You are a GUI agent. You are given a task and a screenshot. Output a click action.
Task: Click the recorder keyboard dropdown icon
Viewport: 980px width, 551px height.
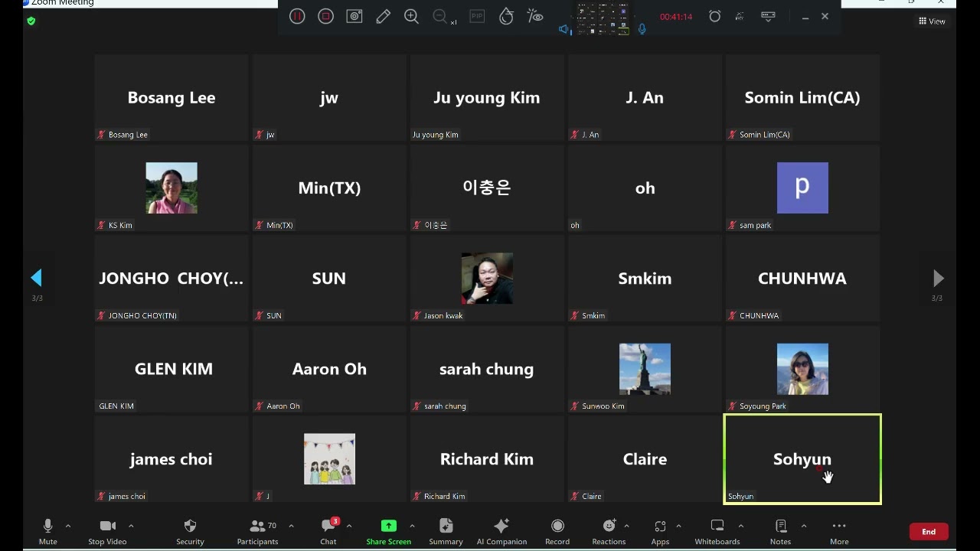pos(768,16)
